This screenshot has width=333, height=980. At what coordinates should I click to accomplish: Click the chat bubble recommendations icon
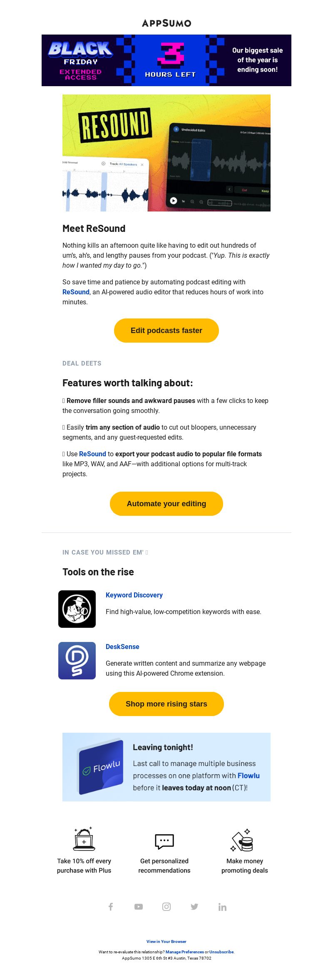pos(164,841)
